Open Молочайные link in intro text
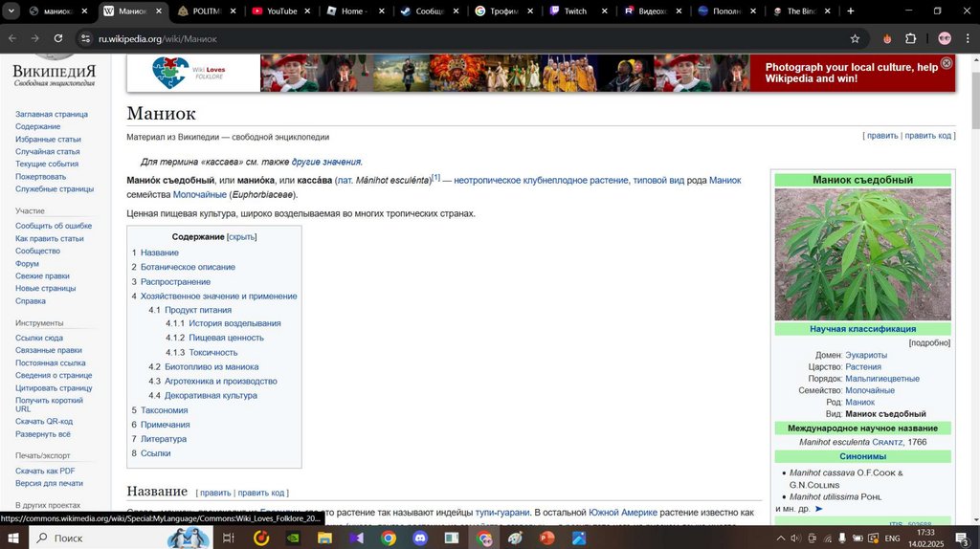 [199, 194]
